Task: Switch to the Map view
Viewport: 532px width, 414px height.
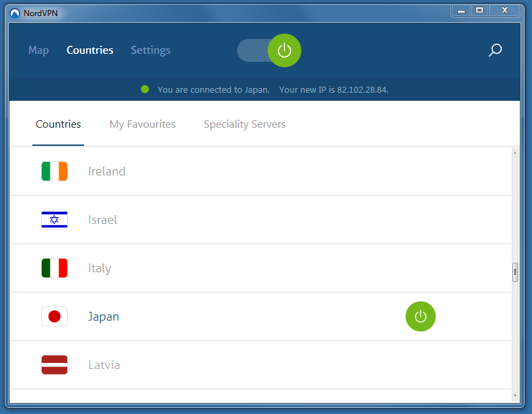Action: click(39, 50)
